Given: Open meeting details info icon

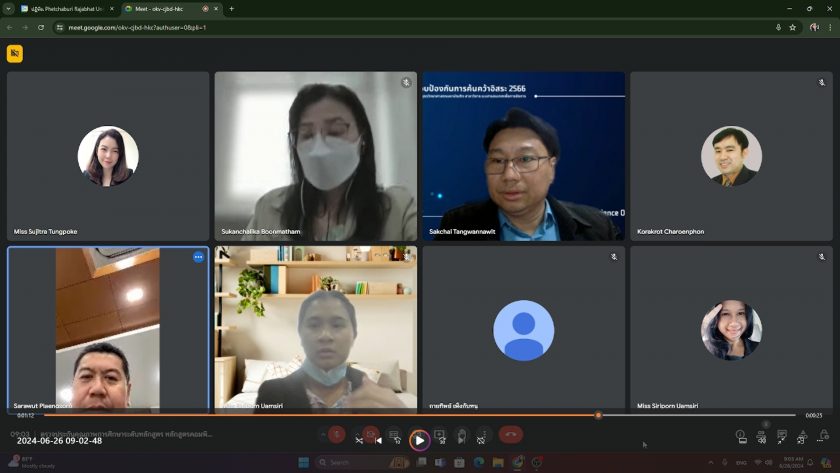Looking at the screenshot, I should tap(741, 437).
